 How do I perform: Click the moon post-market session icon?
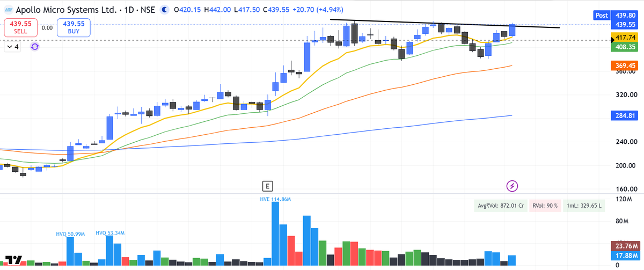tap(164, 10)
